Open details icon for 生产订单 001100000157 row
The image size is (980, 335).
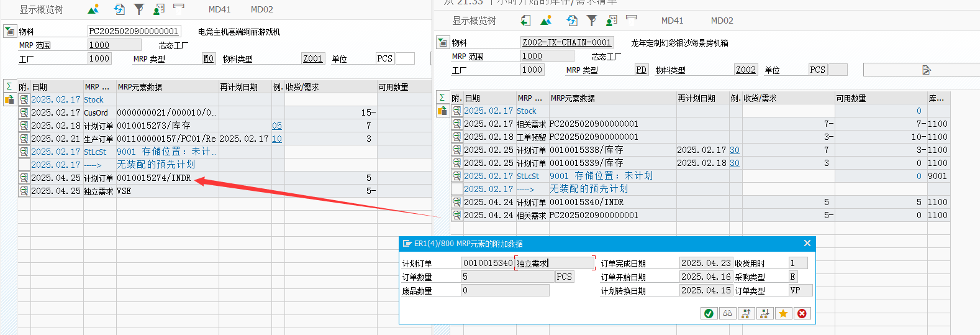24,139
